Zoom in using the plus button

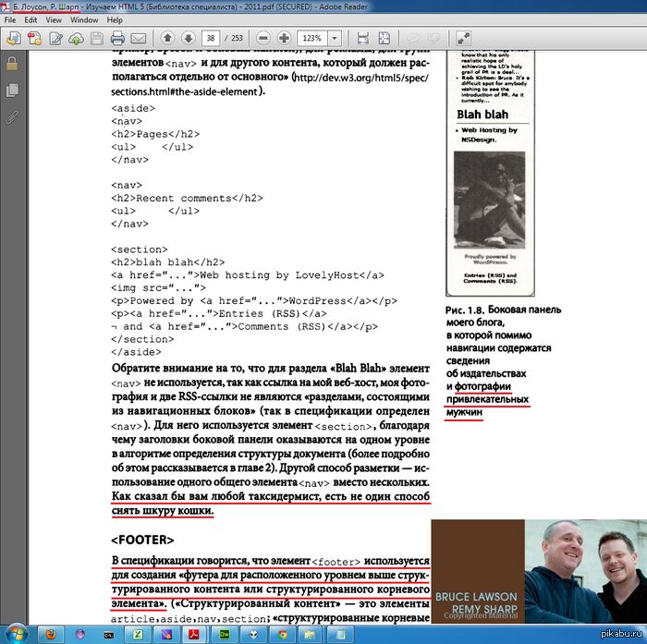pyautogui.click(x=284, y=38)
